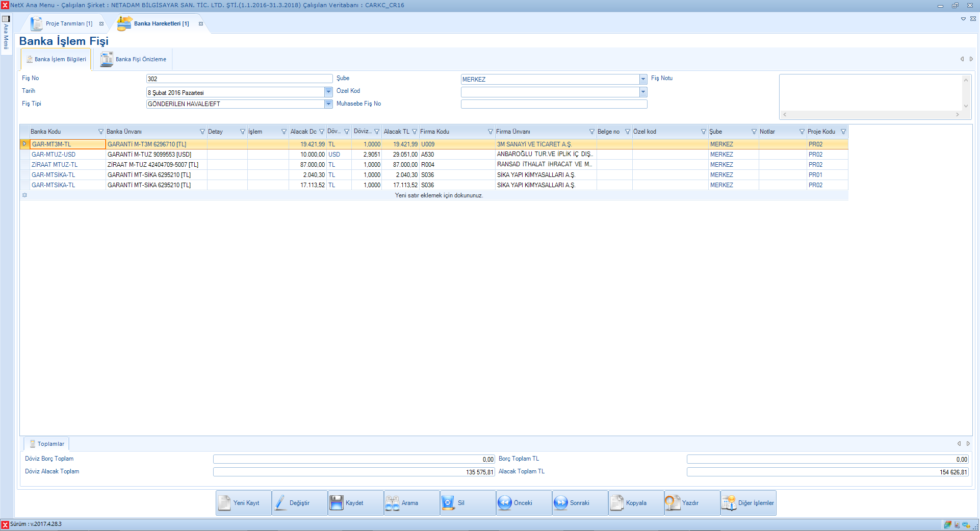This screenshot has height=531, width=980.
Task: Go to previous record with Önceki arrow
Action: point(505,503)
